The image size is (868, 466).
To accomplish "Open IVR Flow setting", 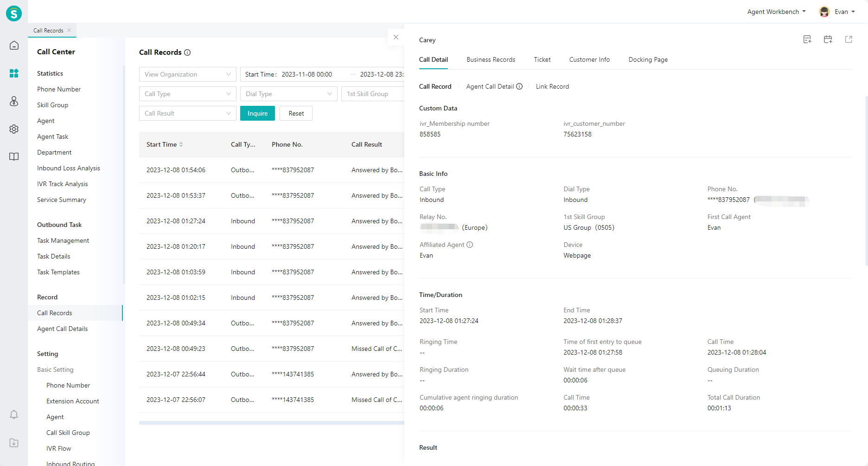I will [x=58, y=448].
